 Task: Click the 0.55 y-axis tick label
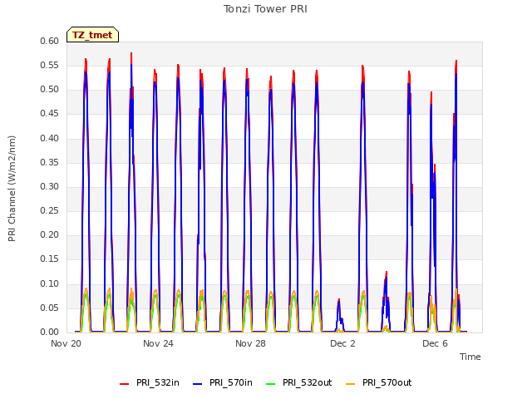click(x=50, y=66)
